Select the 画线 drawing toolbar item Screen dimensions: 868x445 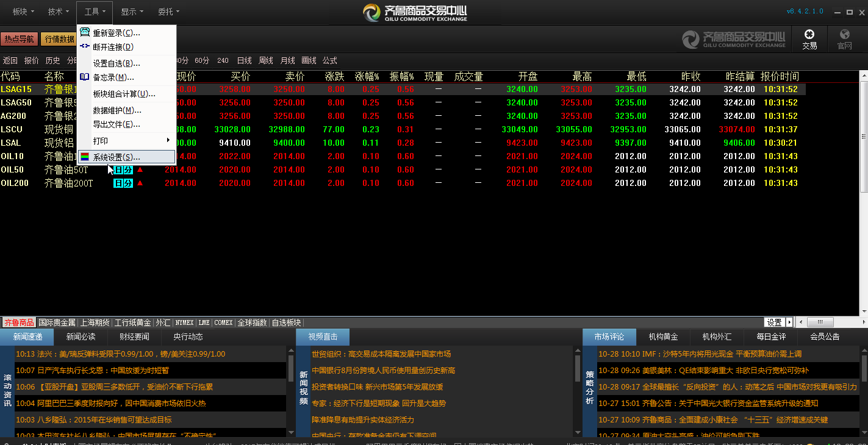point(309,60)
